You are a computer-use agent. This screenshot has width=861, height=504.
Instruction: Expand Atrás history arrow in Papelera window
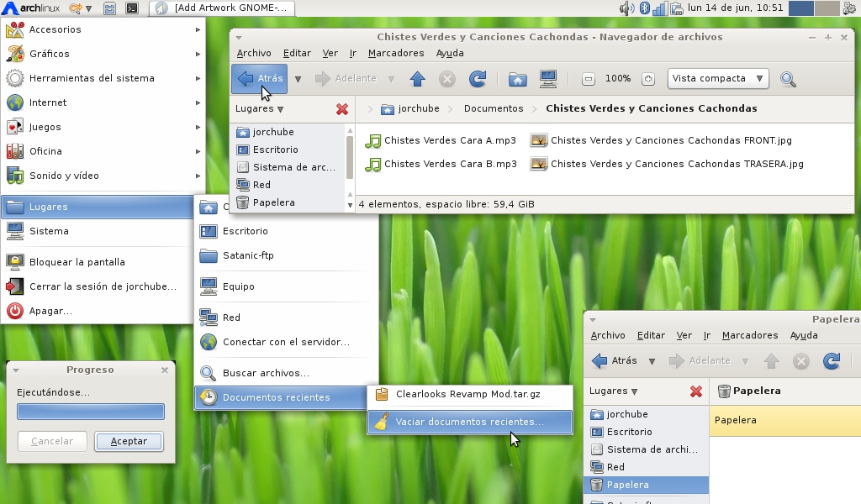pos(652,361)
